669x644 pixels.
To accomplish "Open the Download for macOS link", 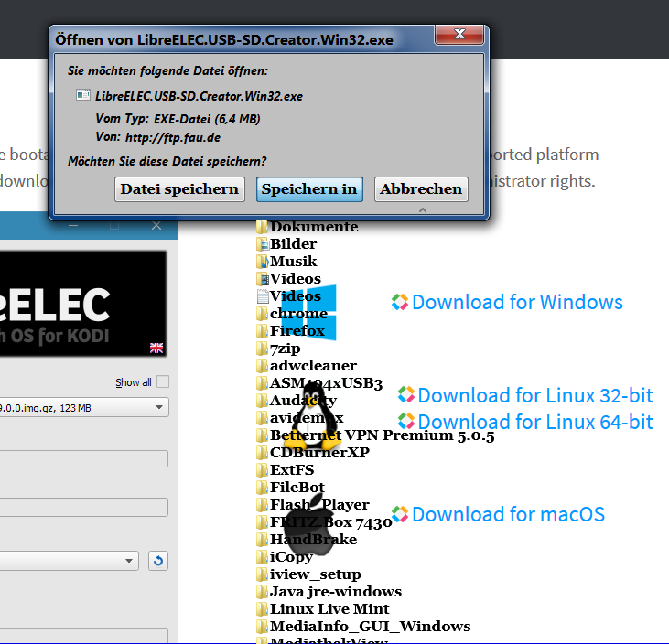I will [508, 514].
